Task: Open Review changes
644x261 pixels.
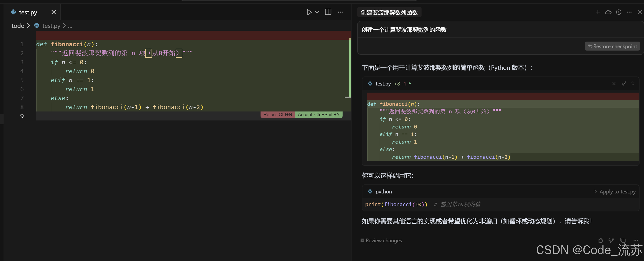Action: coord(381,240)
